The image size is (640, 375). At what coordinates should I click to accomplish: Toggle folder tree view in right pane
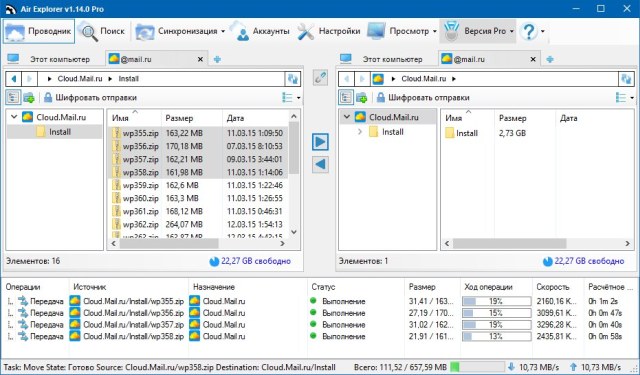(346, 98)
